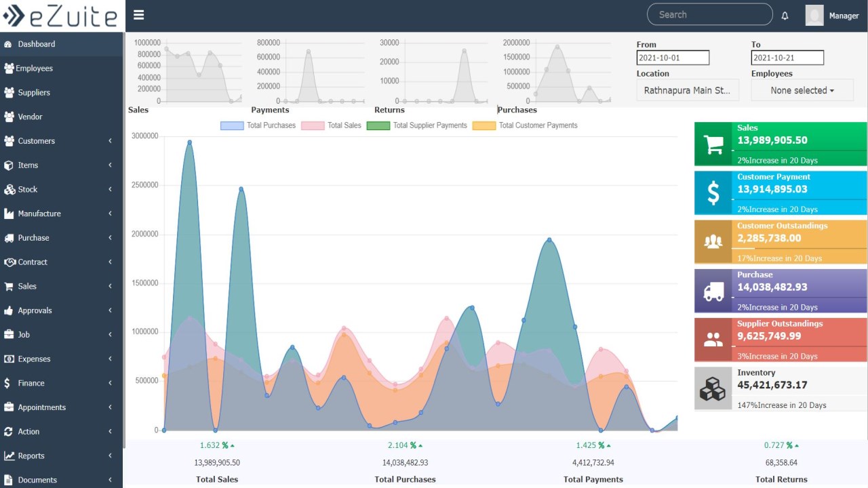Open the notifications bell
Screen dimensions: 868x488
pyautogui.click(x=785, y=16)
